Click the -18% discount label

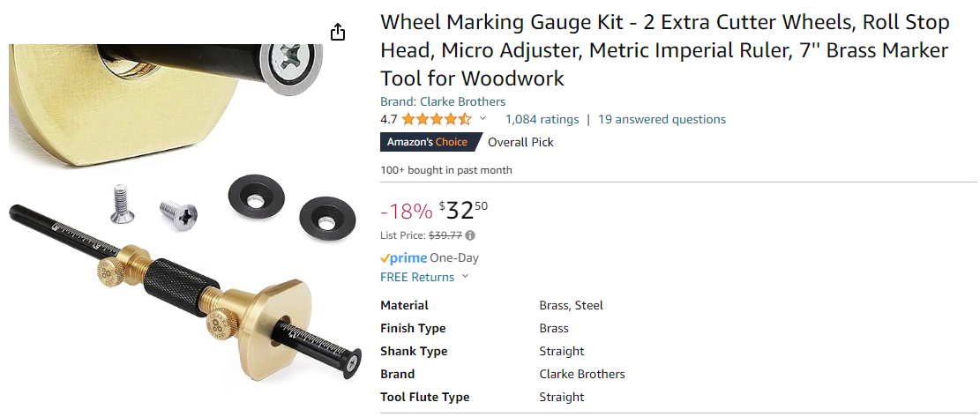(x=406, y=212)
